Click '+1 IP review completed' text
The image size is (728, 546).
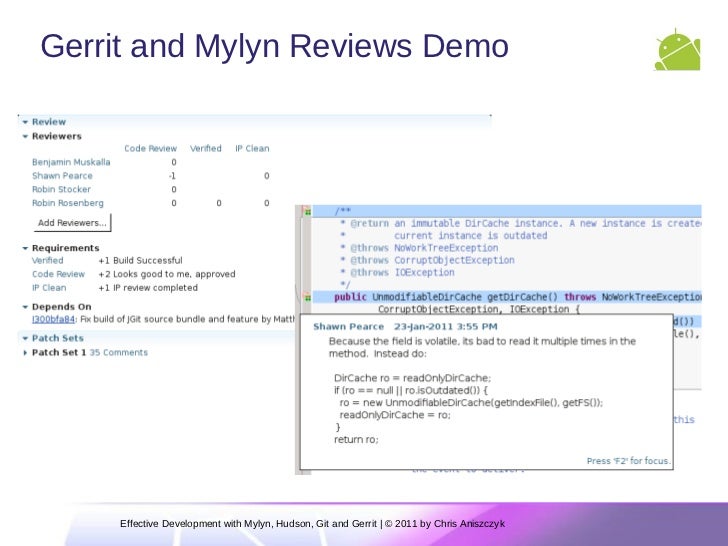148,288
